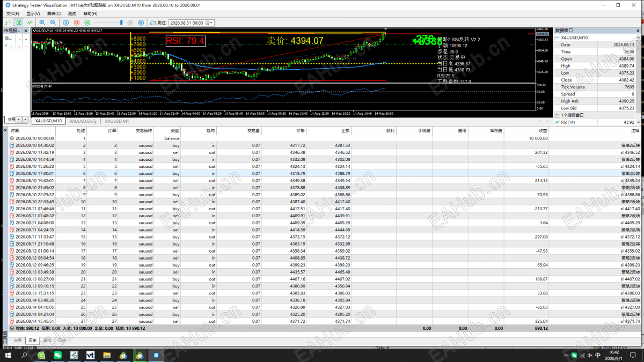Screen dimensions: 644x362
Task: Open the Windows Start menu
Action: pos(8,355)
